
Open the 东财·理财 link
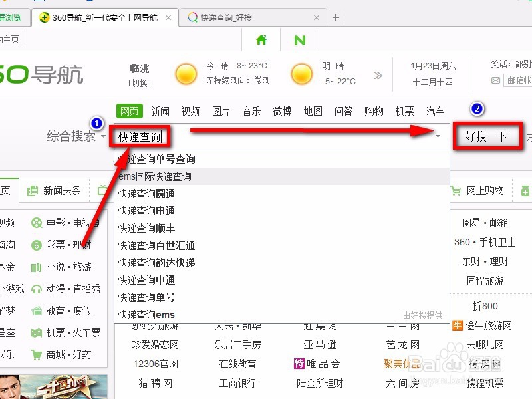click(x=485, y=261)
